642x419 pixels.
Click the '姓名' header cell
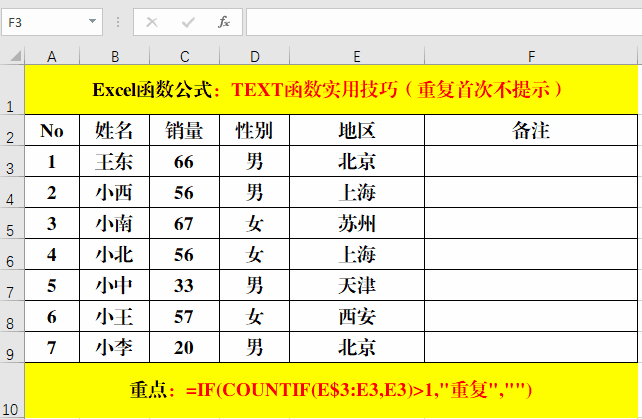coord(115,130)
